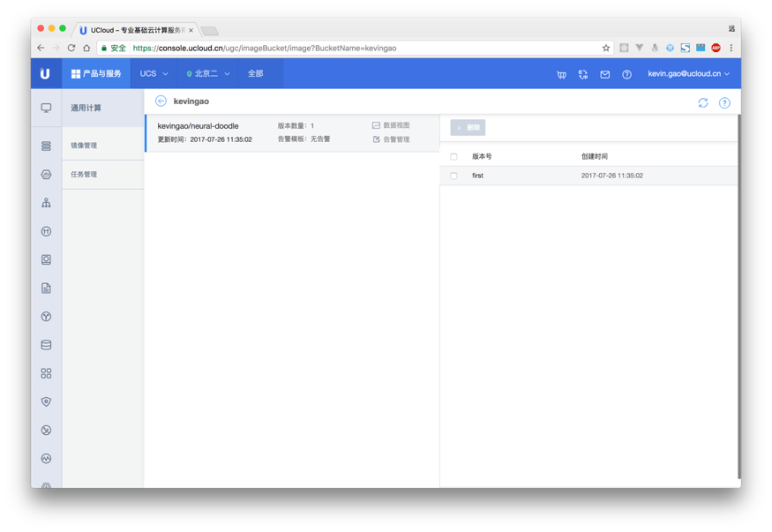Navigate back in the browser
This screenshot has width=772, height=532.
pyautogui.click(x=41, y=48)
